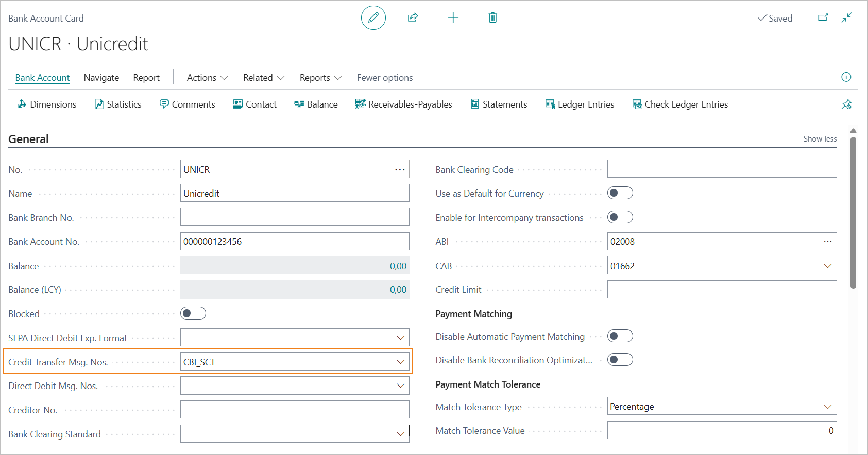Open the Actions menu
Screen dimensions: 868x455
coord(207,78)
